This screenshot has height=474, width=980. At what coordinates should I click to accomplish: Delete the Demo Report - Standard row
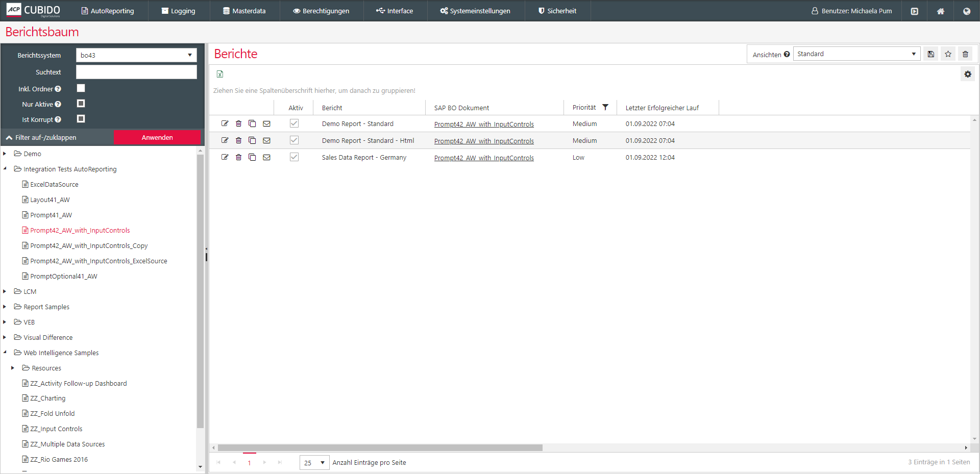[238, 123]
